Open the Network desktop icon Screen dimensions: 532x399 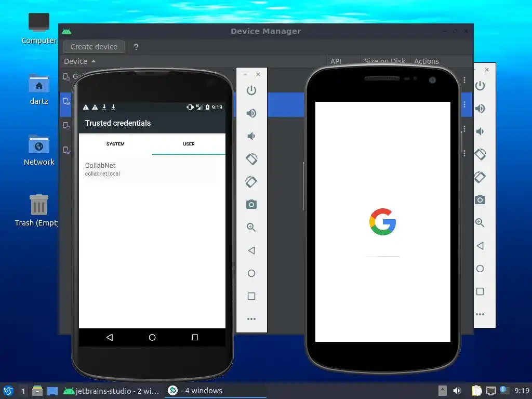[x=39, y=150]
